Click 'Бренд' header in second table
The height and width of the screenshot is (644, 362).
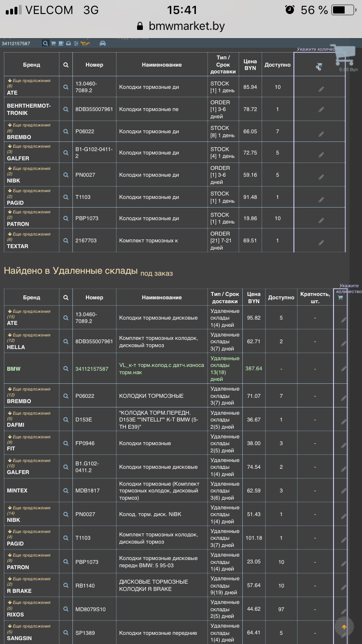click(x=31, y=298)
